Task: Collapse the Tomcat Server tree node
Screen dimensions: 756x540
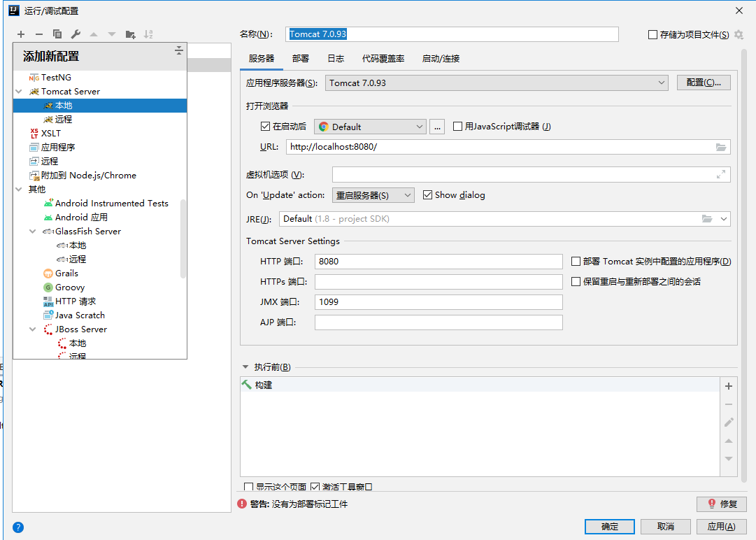Action: 19,92
